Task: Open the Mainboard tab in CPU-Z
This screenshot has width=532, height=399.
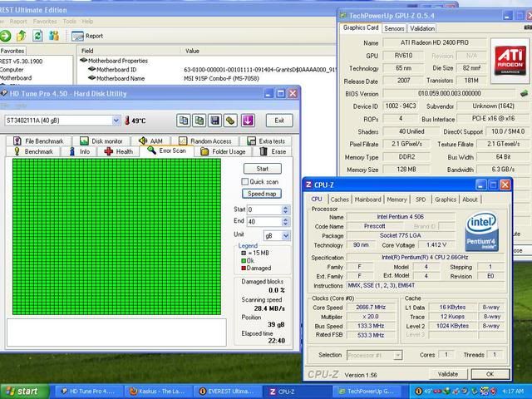Action: [x=367, y=199]
